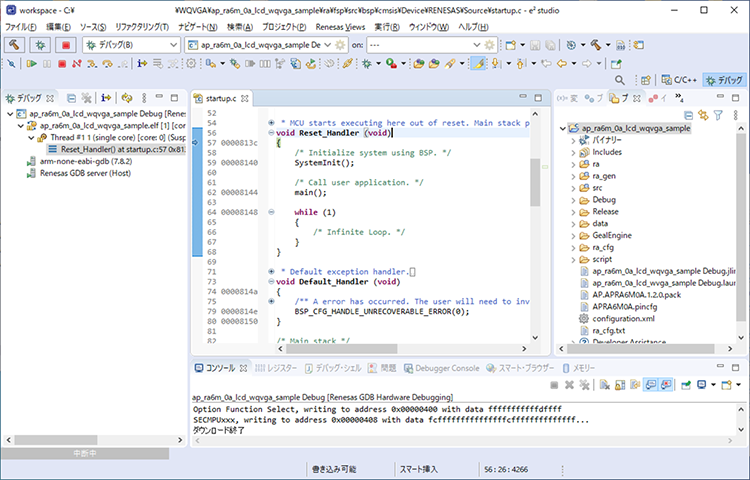Screen dimensions: 750x480
Task: Click line 59 SystemInit(); in the editor
Action: [x=324, y=163]
